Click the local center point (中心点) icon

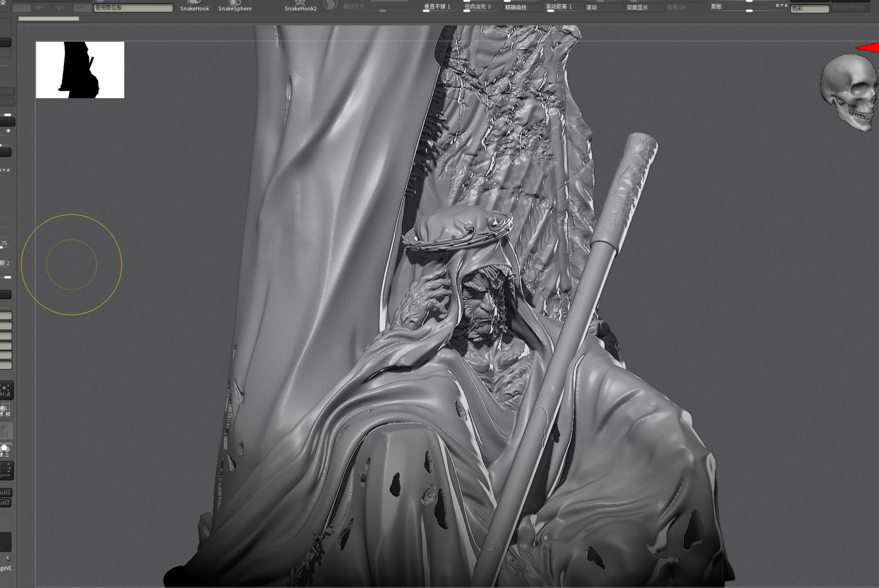point(6,390)
